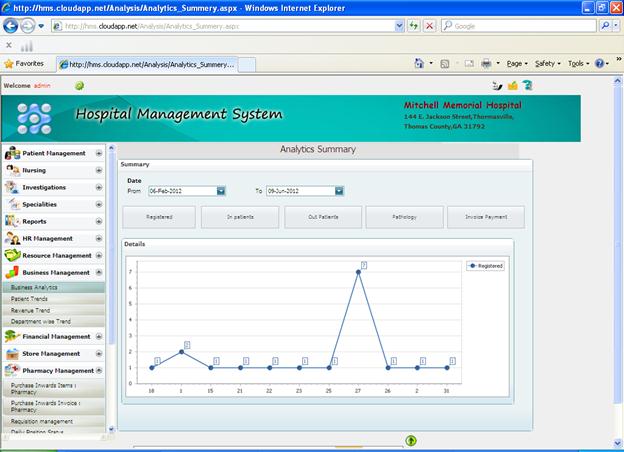Open the Patient Trends menu item
The width and height of the screenshot is (624, 452).
click(x=30, y=298)
